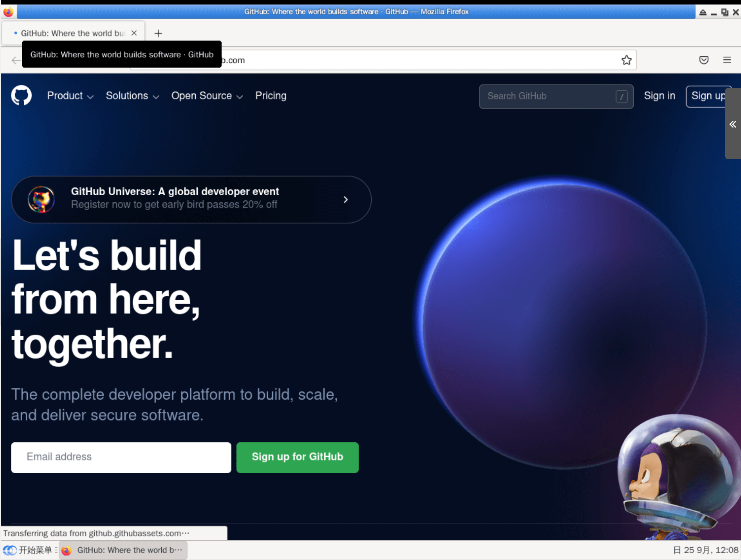Click the slash shortcut icon in search box

[x=622, y=97]
